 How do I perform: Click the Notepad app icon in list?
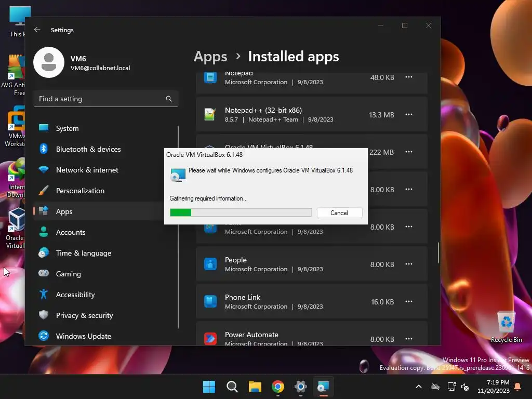[210, 78]
